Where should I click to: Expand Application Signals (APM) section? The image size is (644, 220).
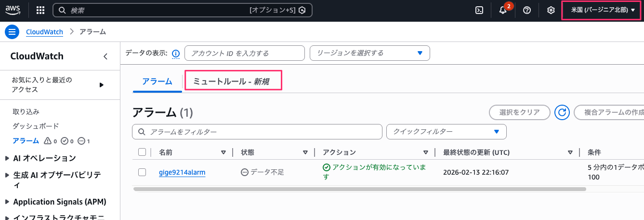7,202
